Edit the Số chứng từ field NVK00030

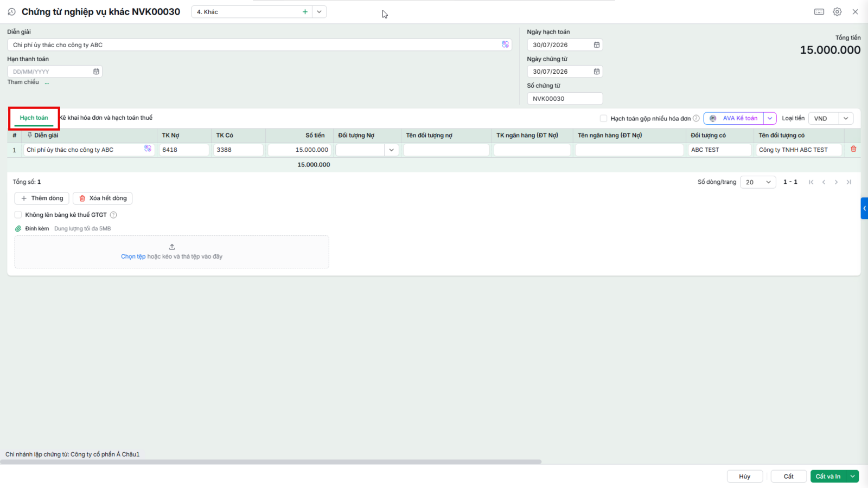coord(565,99)
